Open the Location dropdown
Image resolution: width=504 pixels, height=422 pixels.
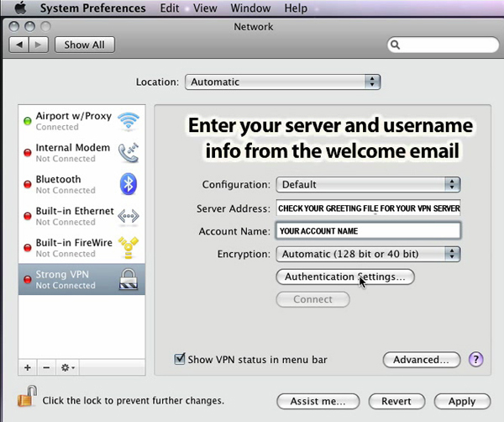[x=281, y=82]
